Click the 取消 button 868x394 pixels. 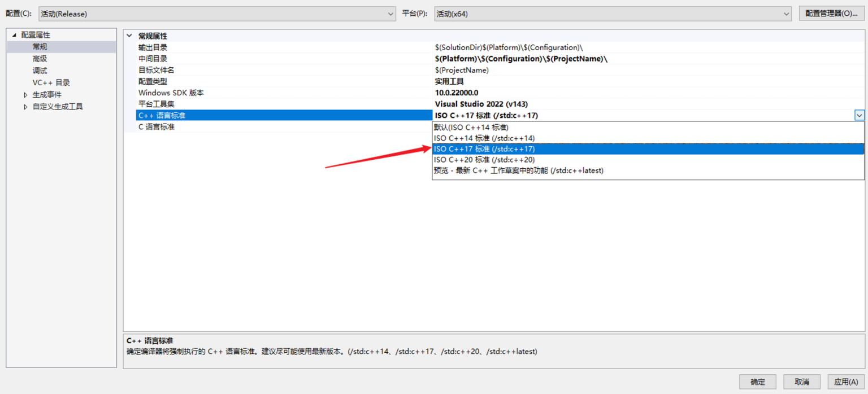point(801,382)
